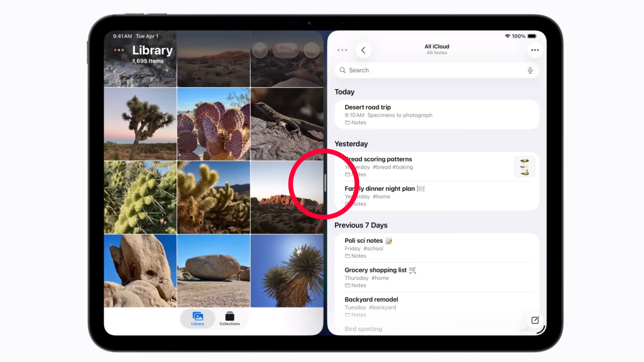
Task: Tap the Photos search magnifier icon
Action: pyautogui.click(x=311, y=50)
